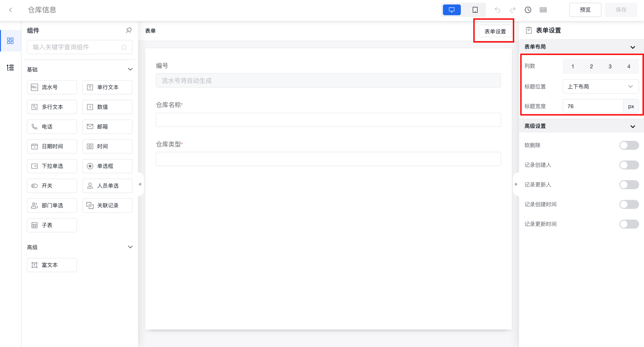Viewport: 644px width, 347px height.
Task: Click the 表单设置 button
Action: [x=495, y=31]
